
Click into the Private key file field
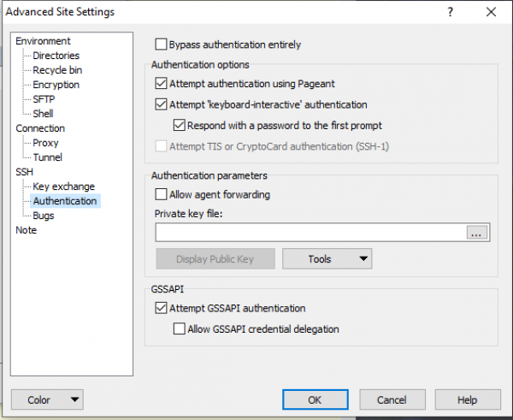pos(310,233)
